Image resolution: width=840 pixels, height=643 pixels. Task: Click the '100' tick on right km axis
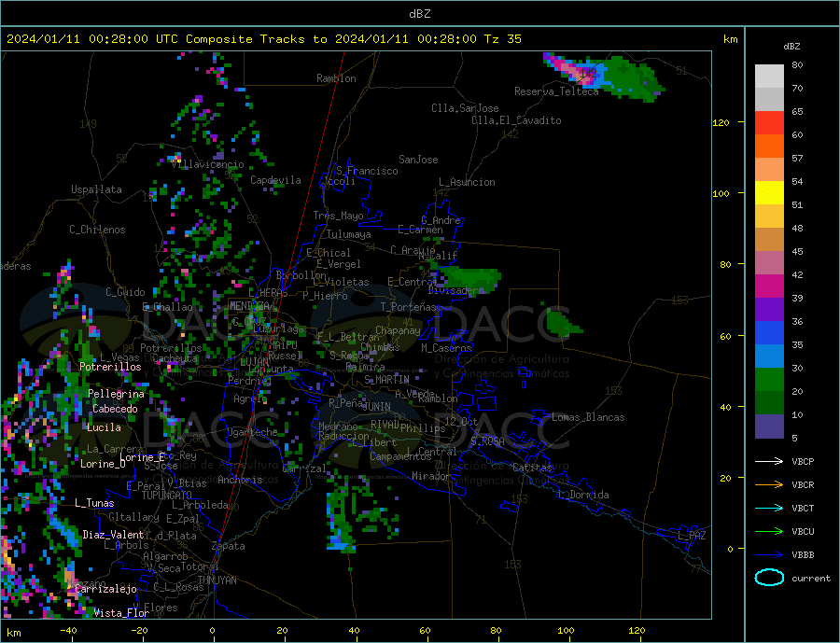click(721, 193)
